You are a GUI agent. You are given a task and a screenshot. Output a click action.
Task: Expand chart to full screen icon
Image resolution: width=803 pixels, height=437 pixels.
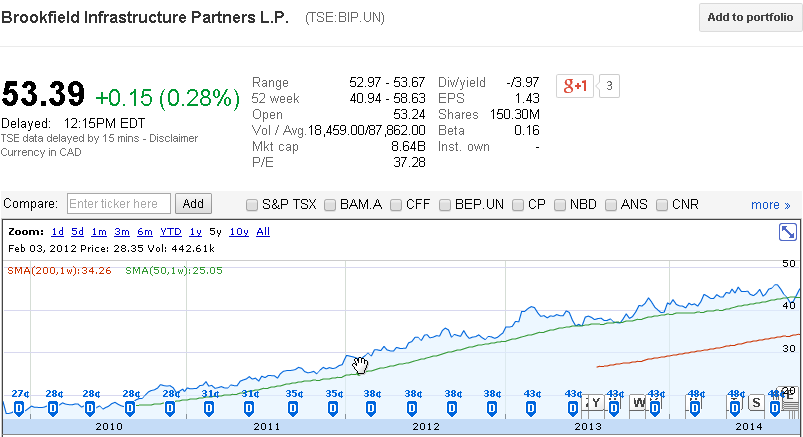pos(787,232)
